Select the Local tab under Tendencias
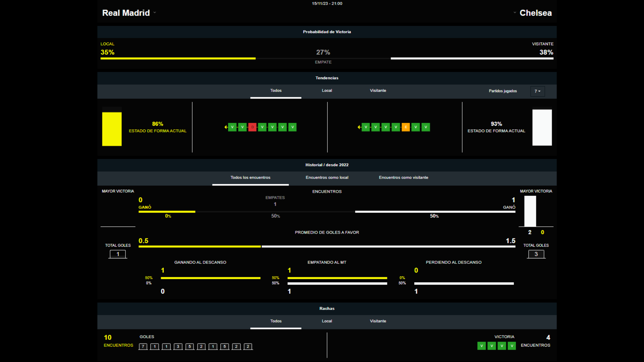Viewport: 644px width, 362px height. click(x=327, y=90)
